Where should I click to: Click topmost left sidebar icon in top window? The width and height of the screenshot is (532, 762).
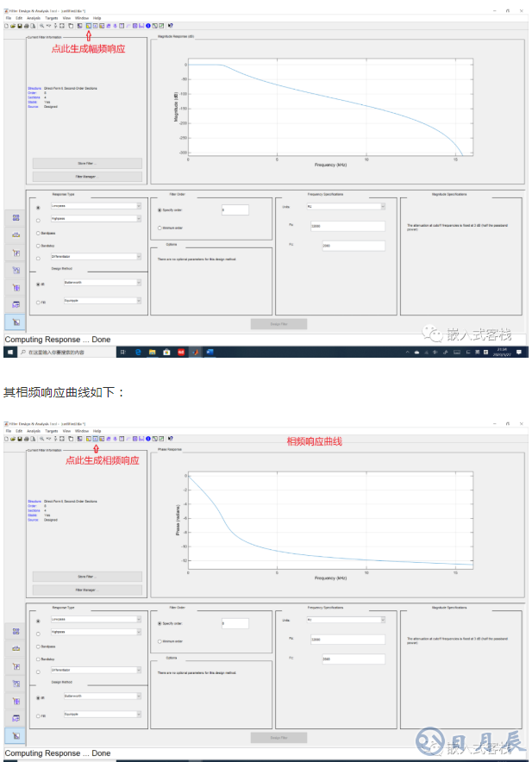(16, 218)
